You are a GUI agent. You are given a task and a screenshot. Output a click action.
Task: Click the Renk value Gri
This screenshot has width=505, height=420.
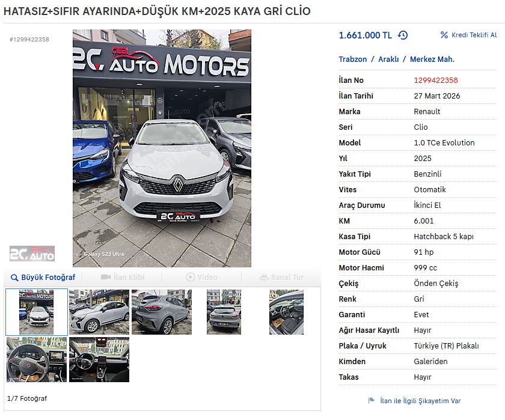[418, 299]
